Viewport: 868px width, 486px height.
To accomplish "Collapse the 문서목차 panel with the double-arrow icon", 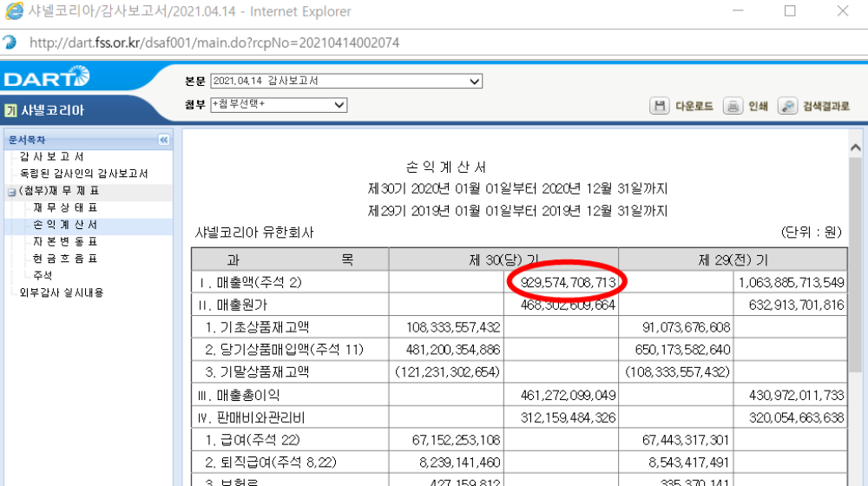I will (x=163, y=140).
